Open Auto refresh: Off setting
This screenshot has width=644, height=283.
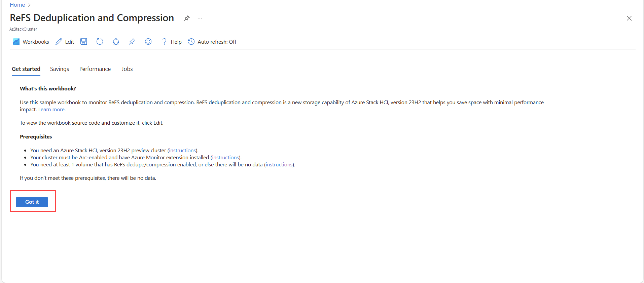pyautogui.click(x=212, y=42)
